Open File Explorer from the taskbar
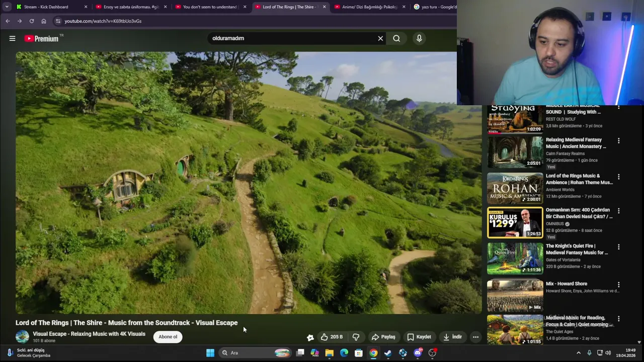The width and height of the screenshot is (644, 362). (x=329, y=353)
